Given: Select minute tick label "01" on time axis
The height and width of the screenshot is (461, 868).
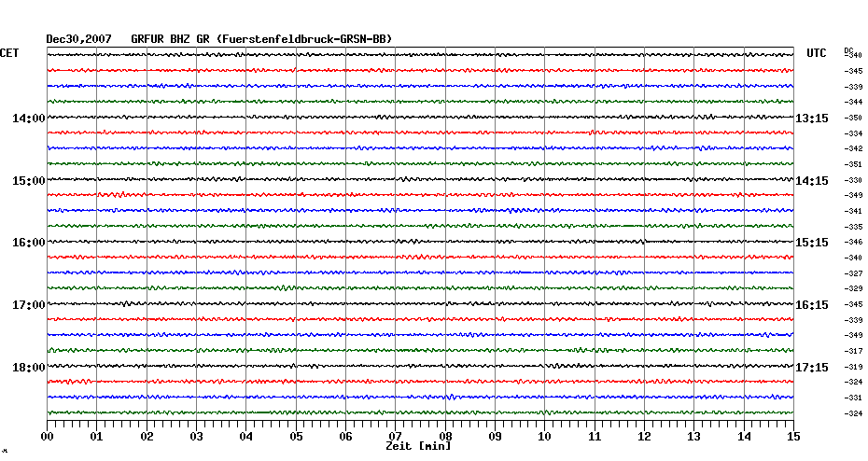Looking at the screenshot, I should pyautogui.click(x=97, y=437).
